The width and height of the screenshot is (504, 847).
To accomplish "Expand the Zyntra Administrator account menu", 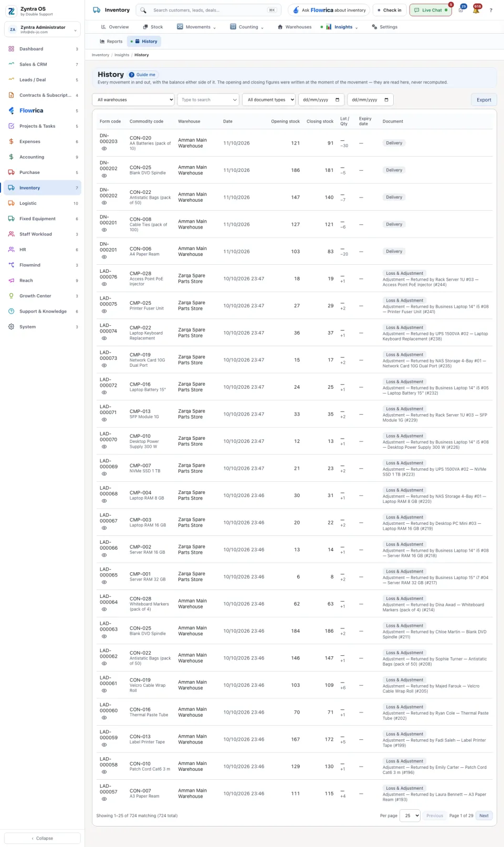I will click(x=43, y=29).
